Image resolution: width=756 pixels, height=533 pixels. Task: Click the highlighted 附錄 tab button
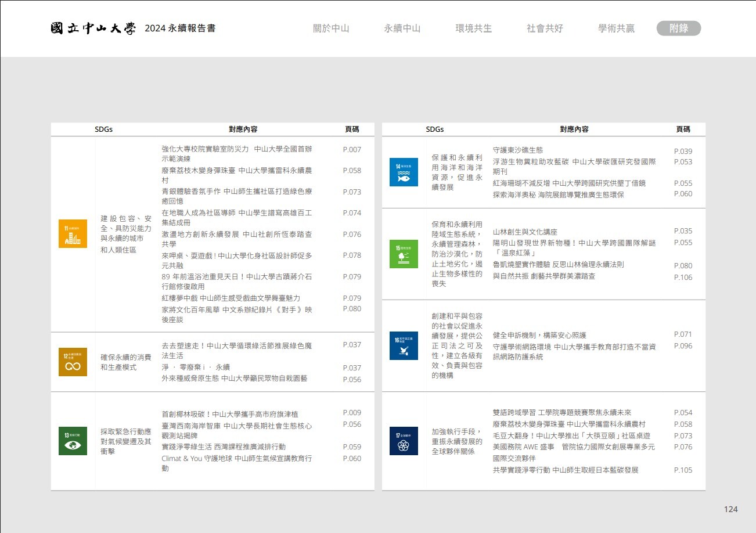(678, 28)
